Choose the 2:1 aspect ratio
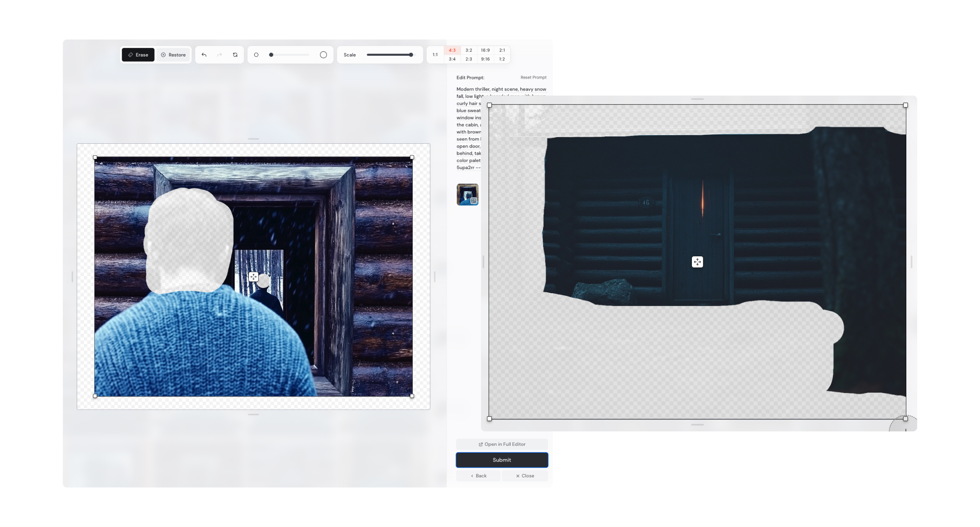The height and width of the screenshot is (527, 980). click(502, 50)
